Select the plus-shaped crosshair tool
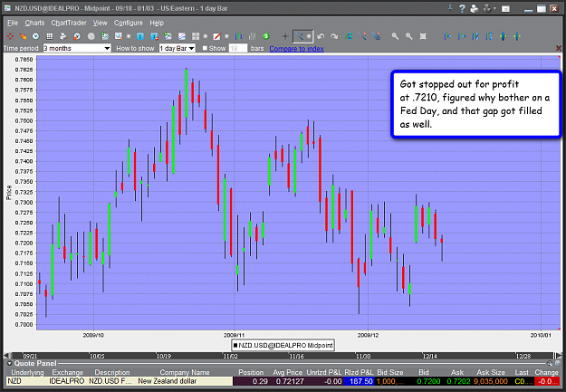This screenshot has height=392, width=566. [285, 36]
